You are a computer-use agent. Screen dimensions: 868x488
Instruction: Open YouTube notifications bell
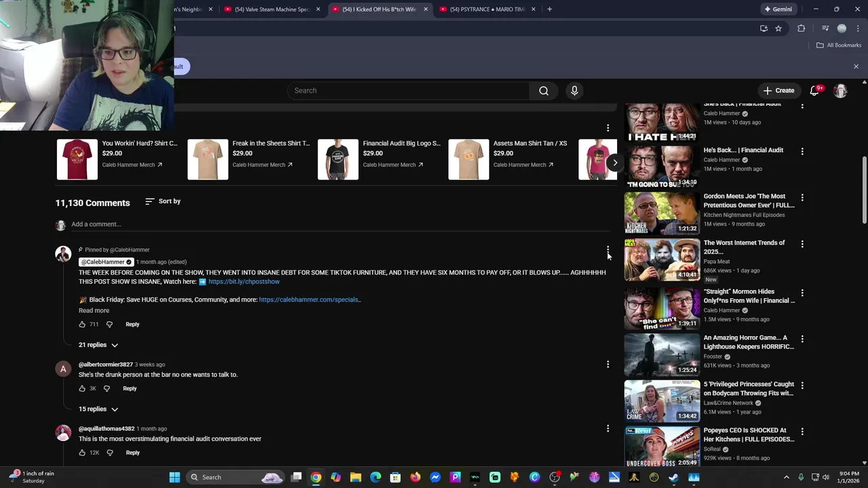(x=815, y=91)
